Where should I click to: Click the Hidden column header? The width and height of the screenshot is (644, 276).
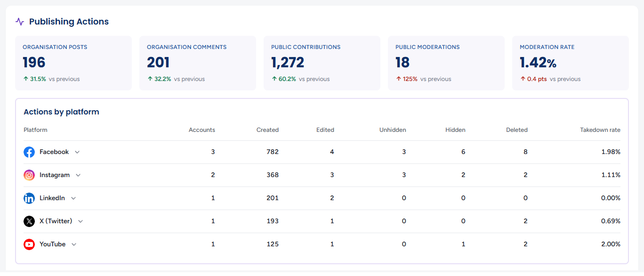point(455,130)
